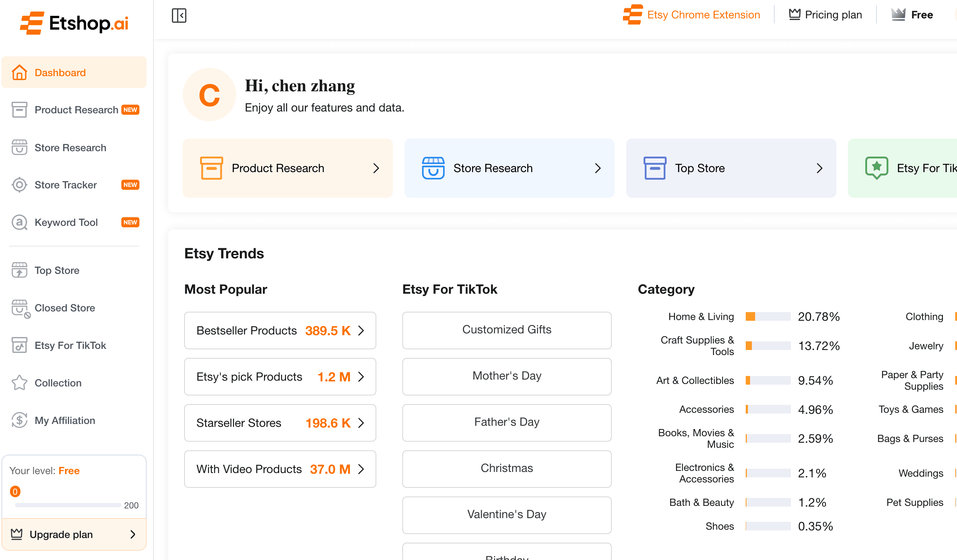Click Store Tracker target icon
The width and height of the screenshot is (957, 560).
tap(20, 185)
